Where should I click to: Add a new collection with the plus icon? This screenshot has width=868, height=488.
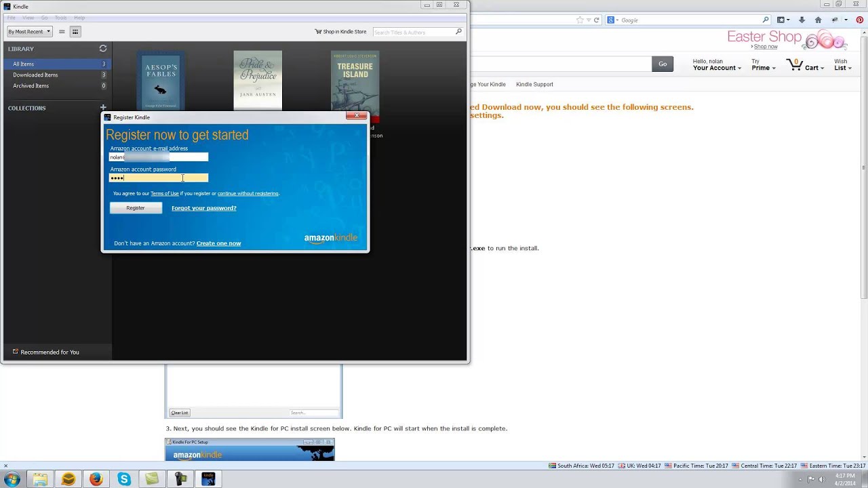(103, 108)
